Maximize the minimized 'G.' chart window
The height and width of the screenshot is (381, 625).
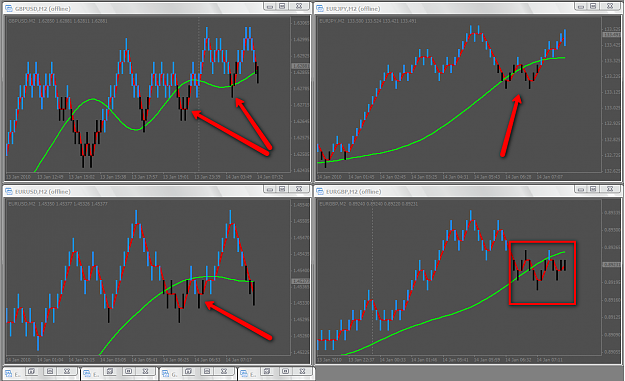206,371
